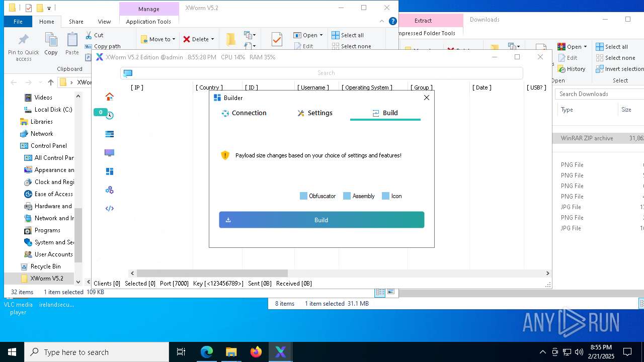Toggle the Icon checkbox

(385, 196)
